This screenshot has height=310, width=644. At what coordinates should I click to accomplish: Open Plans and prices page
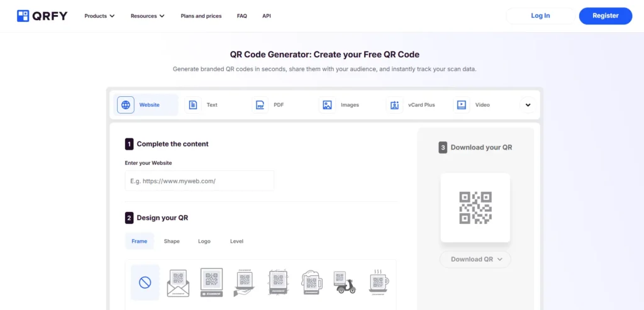point(201,16)
